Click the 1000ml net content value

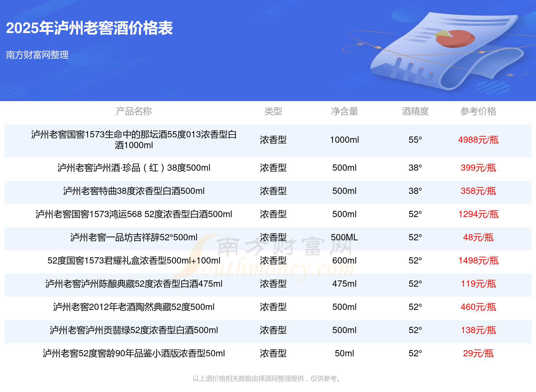click(344, 140)
